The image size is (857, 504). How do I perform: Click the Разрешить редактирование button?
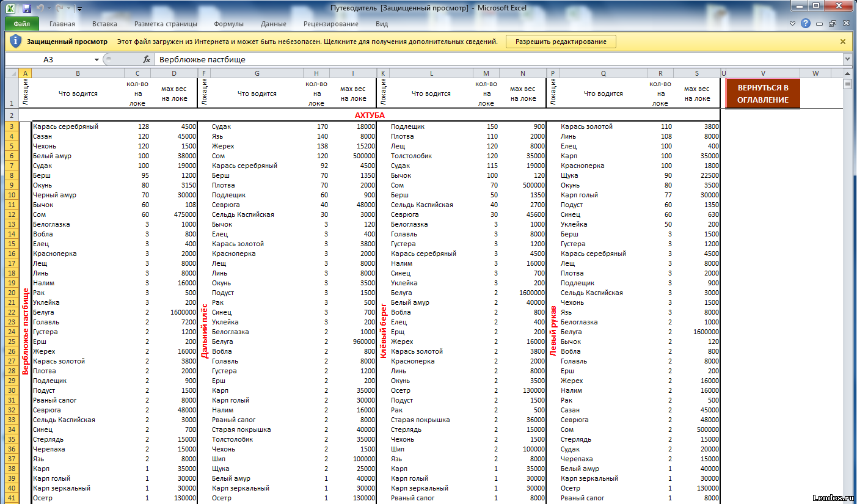561,42
